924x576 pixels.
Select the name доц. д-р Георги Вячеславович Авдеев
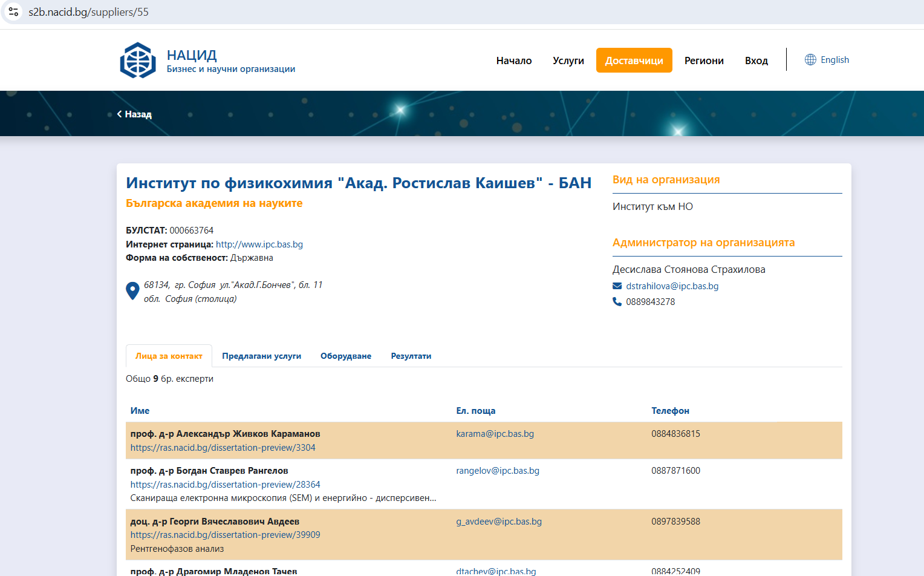(x=215, y=522)
